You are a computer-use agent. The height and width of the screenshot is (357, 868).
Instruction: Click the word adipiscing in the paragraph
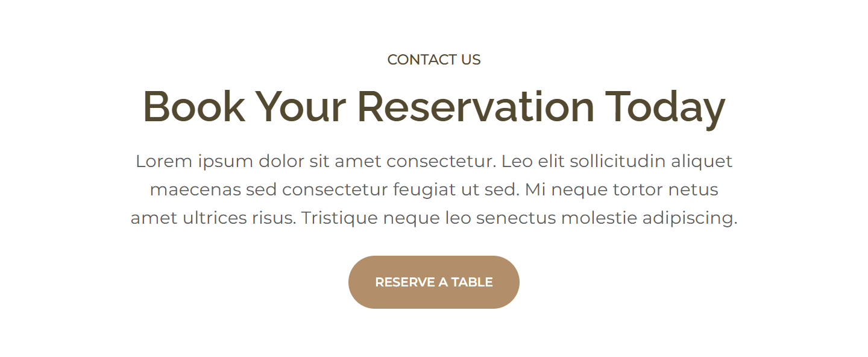(690, 218)
